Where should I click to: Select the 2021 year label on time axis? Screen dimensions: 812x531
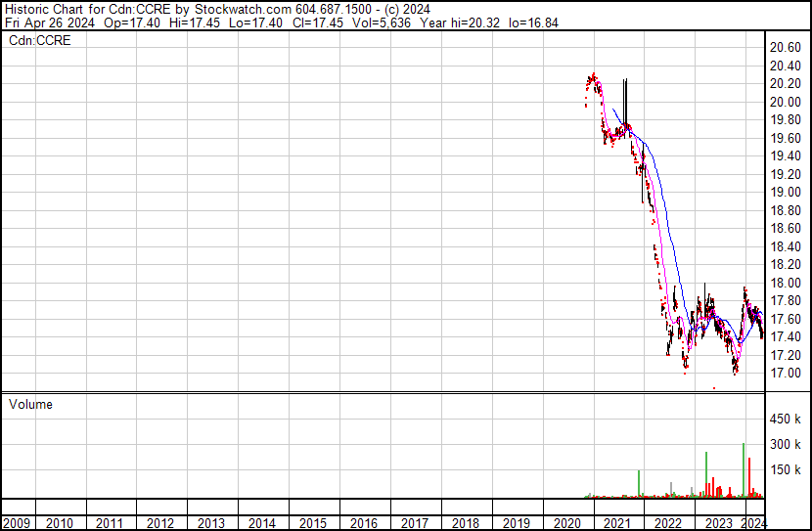(x=615, y=523)
